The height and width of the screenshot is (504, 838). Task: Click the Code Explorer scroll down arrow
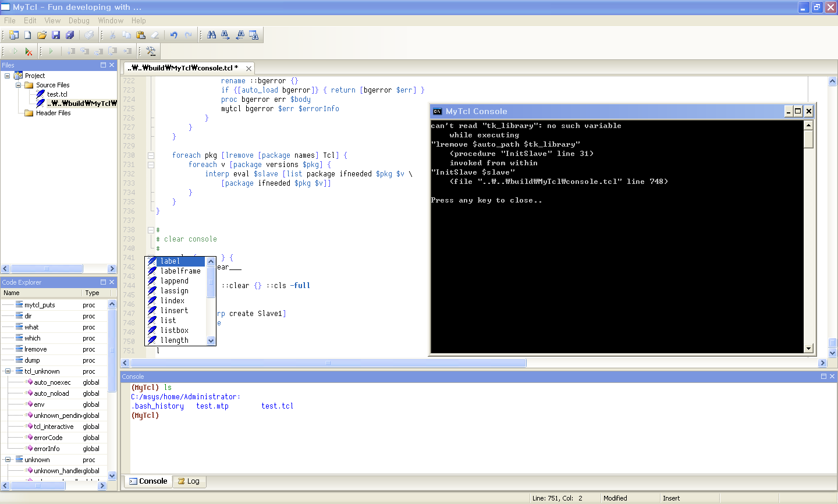click(x=112, y=475)
